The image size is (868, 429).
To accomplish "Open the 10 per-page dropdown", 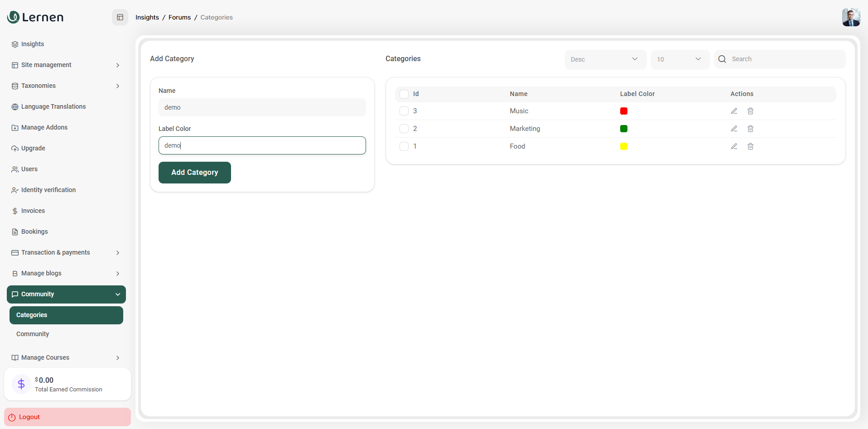I will point(680,59).
